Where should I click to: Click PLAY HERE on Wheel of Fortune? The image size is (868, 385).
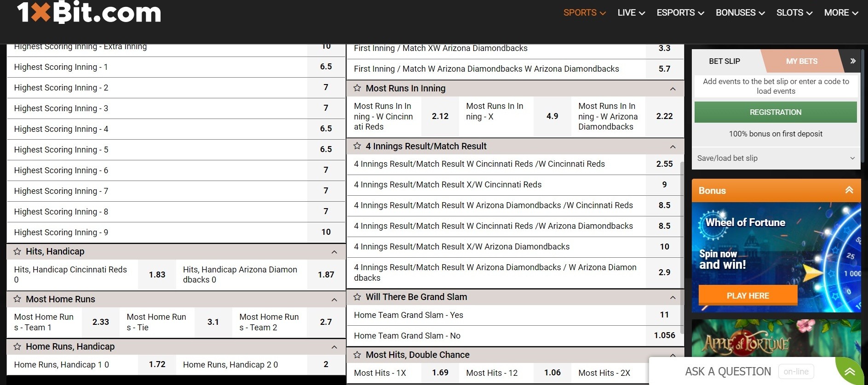(747, 295)
